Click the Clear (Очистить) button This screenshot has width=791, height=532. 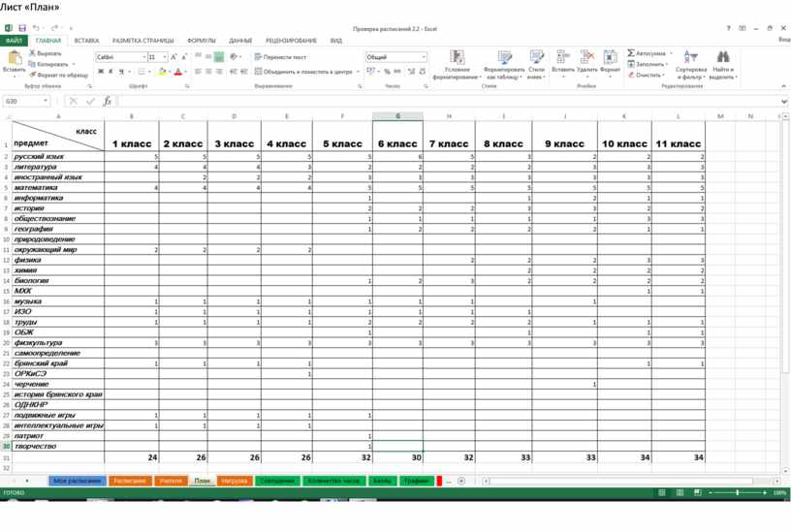(648, 75)
